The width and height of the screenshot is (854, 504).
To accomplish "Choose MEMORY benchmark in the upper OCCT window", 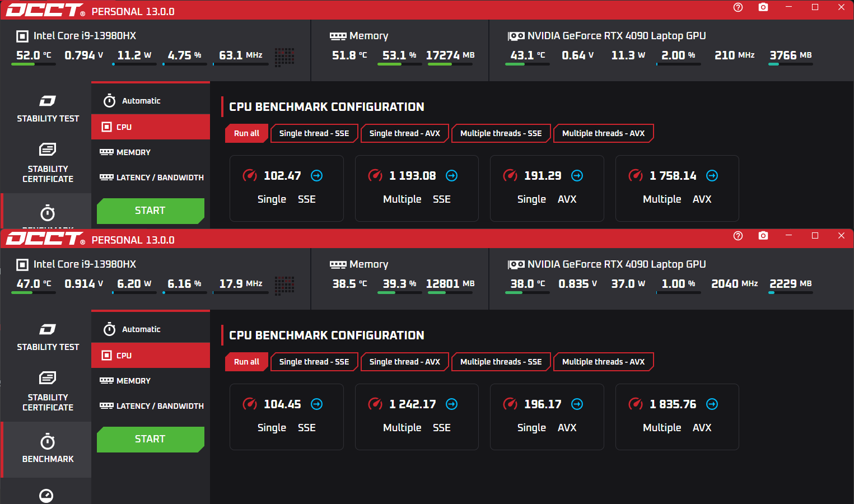I will coord(151,152).
